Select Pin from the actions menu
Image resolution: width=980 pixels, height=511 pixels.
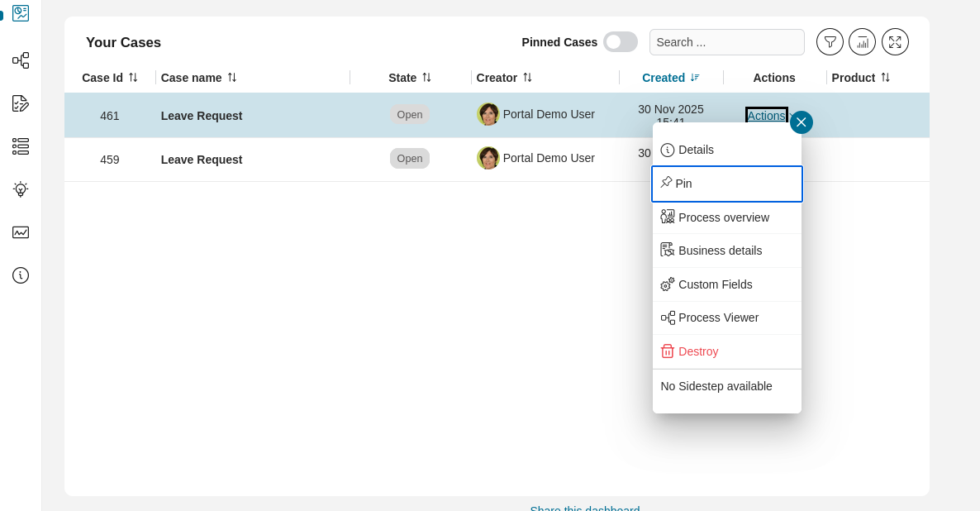pos(726,184)
